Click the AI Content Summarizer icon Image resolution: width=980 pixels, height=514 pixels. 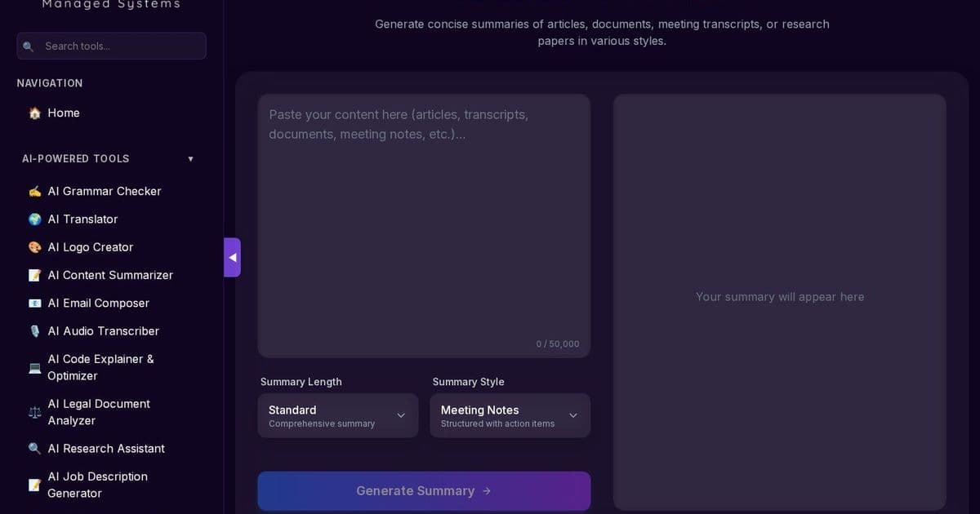point(34,275)
